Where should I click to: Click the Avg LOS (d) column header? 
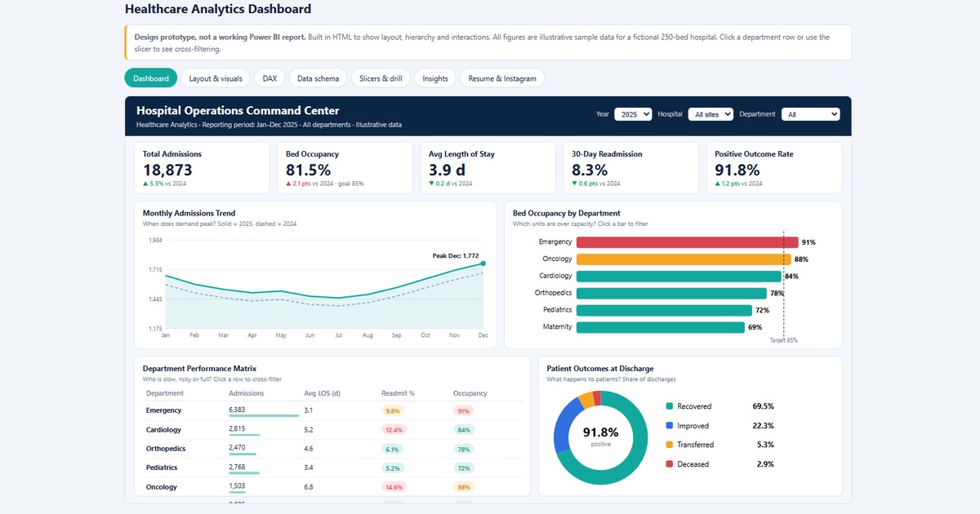point(321,393)
